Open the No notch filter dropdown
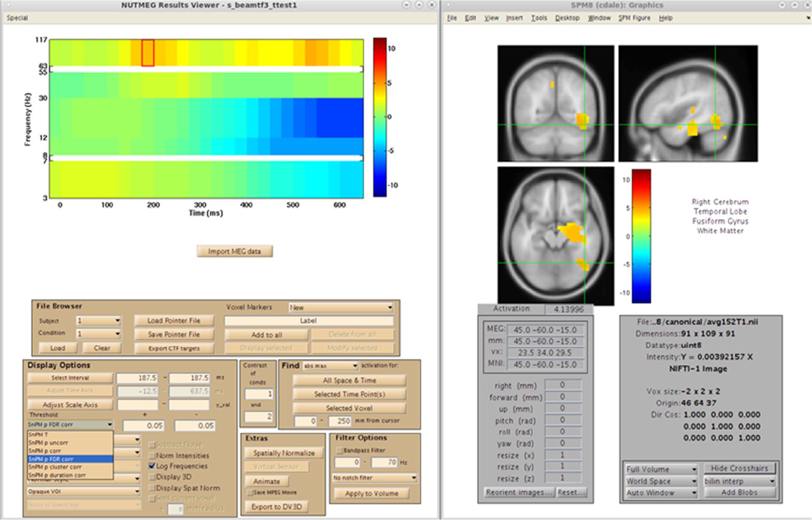 375,478
